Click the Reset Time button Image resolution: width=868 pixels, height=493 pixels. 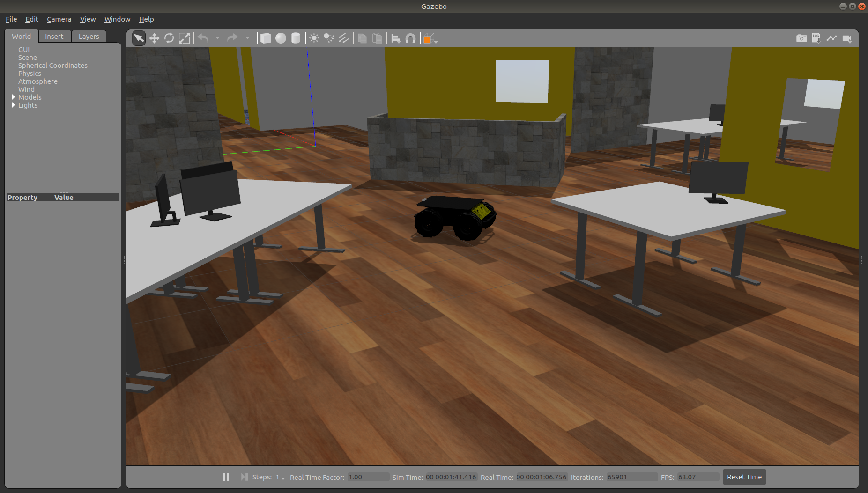click(x=744, y=477)
